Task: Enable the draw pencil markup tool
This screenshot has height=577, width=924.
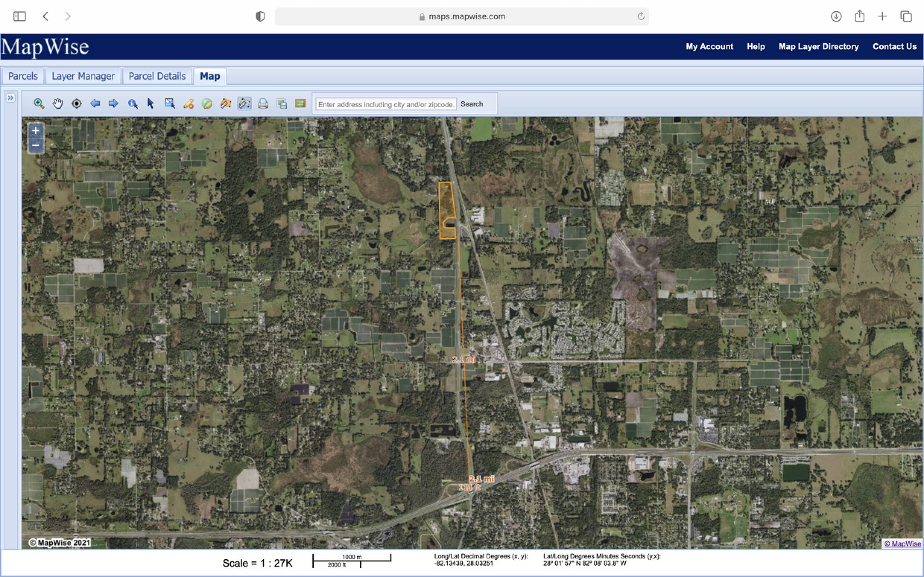Action: click(x=188, y=103)
